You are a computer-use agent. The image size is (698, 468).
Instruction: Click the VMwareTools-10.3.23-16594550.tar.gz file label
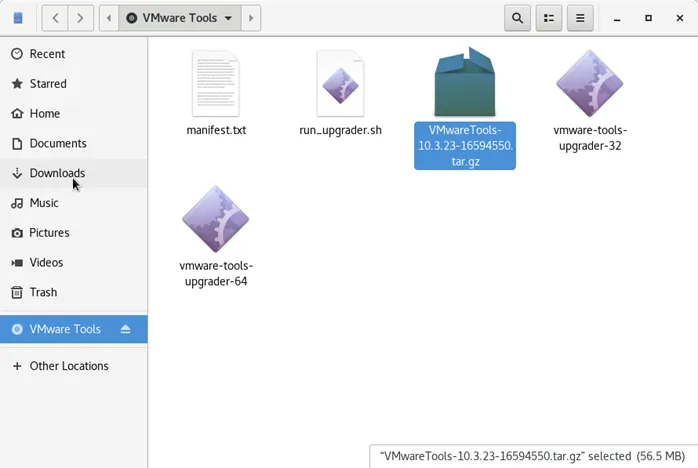point(465,146)
